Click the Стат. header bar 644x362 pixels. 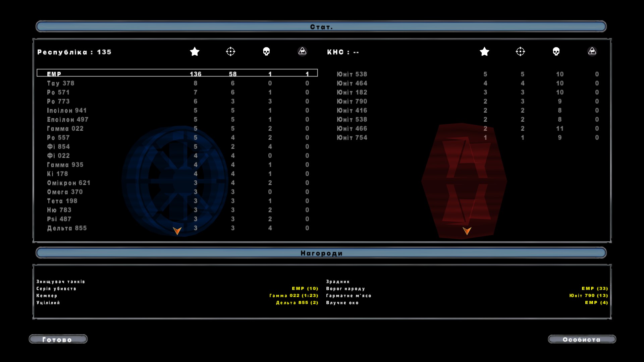point(321,26)
